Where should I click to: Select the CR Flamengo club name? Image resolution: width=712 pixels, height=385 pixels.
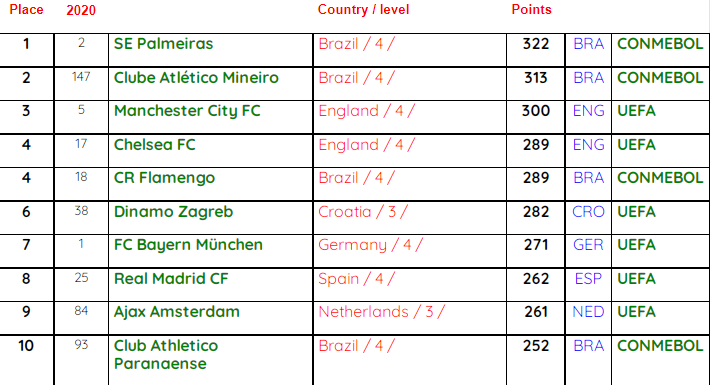click(x=164, y=178)
